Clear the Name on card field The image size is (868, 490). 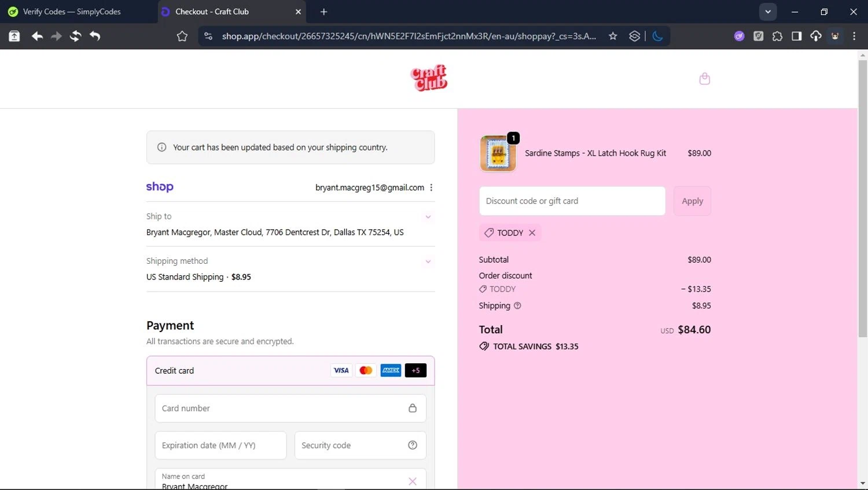[413, 481]
